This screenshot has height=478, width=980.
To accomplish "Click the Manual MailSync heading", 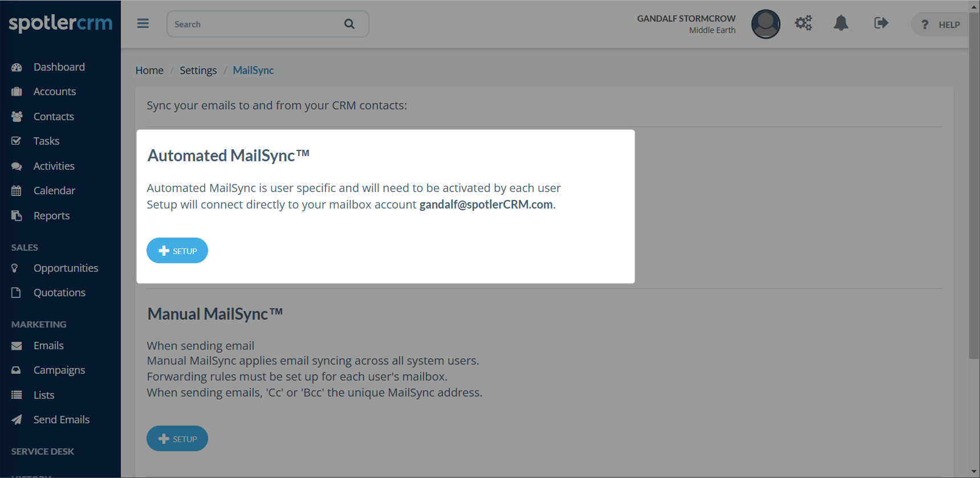I will pos(215,313).
